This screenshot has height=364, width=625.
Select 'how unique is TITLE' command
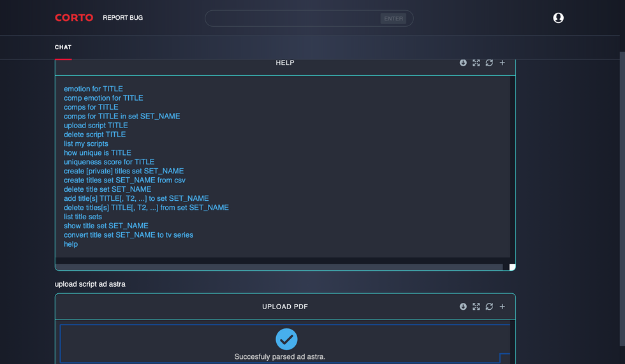click(x=97, y=153)
